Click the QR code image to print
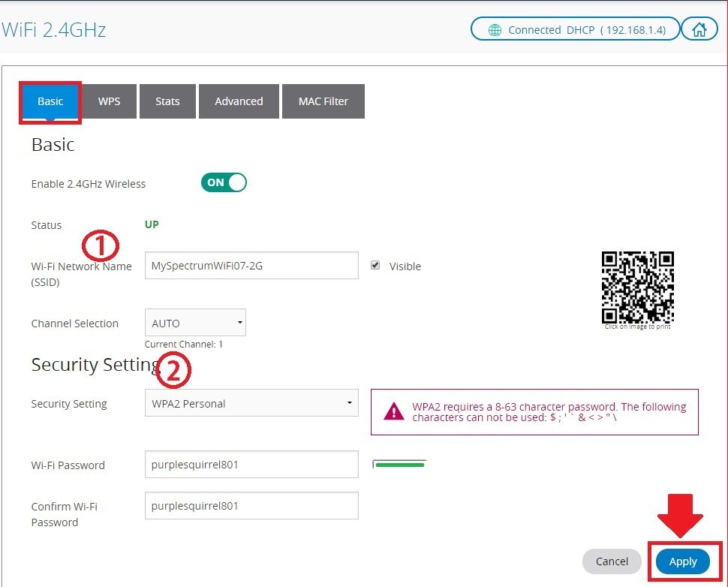 click(x=637, y=287)
